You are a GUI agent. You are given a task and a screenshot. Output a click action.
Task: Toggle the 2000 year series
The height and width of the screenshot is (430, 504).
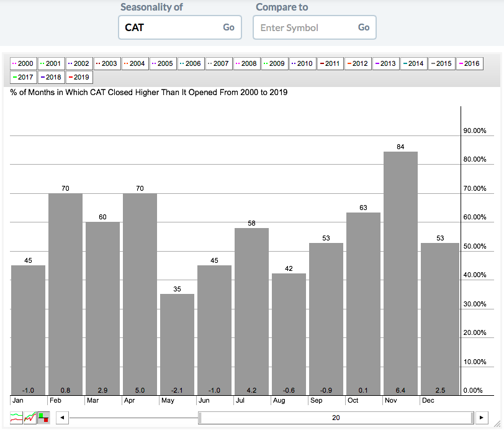[23, 63]
